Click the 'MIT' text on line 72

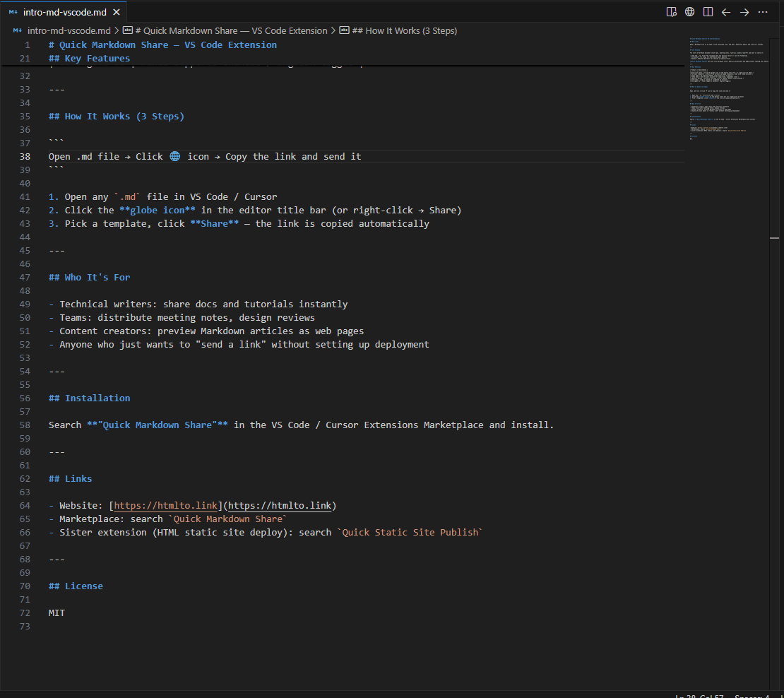coord(57,613)
